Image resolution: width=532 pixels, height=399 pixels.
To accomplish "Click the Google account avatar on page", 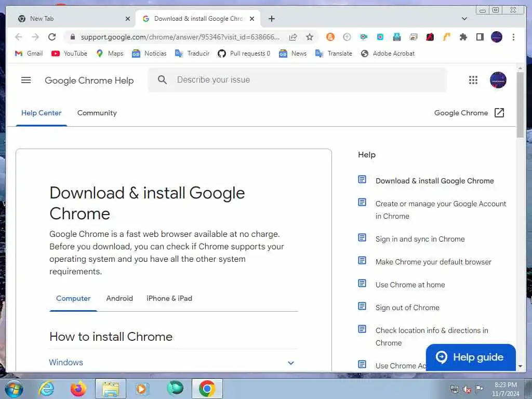I will pos(498,80).
